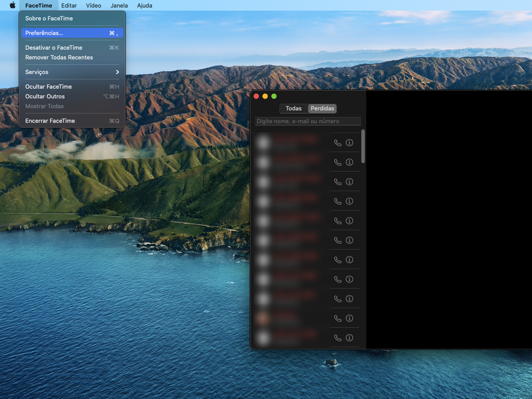Click the recents list scrollbar

[363, 146]
